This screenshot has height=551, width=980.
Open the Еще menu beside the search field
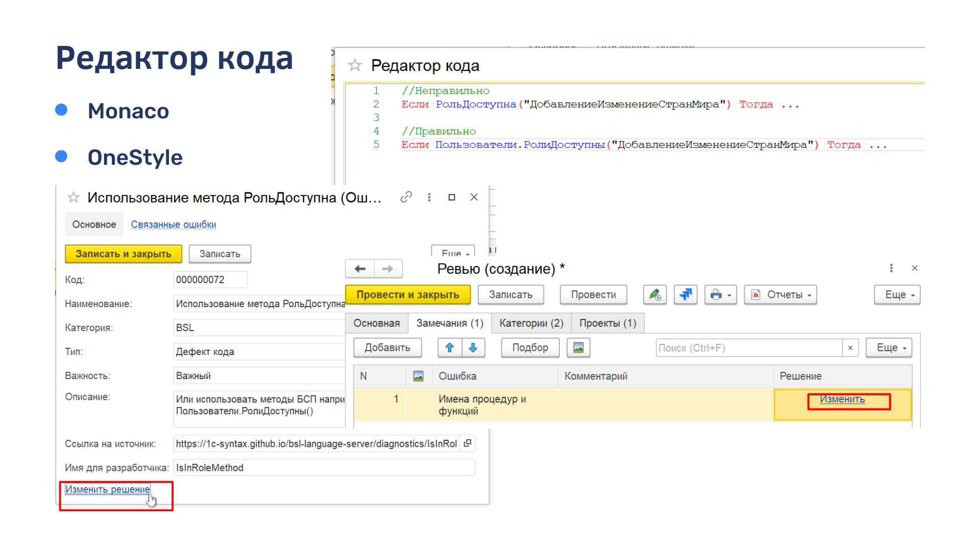(889, 348)
